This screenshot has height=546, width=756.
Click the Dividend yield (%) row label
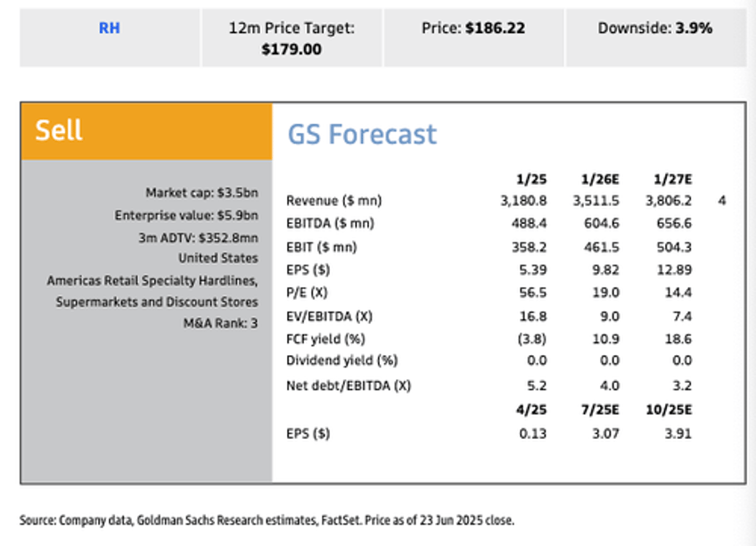pos(341,360)
